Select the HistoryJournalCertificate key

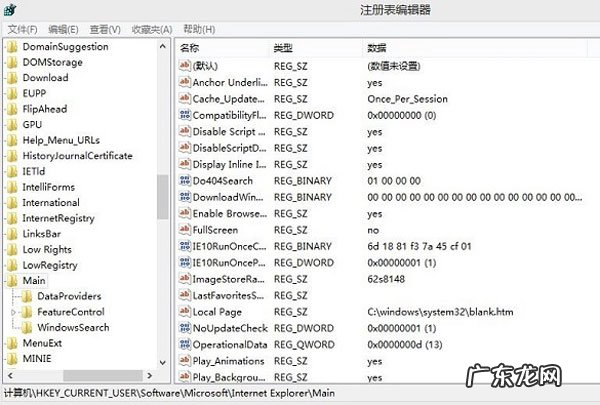(77, 156)
